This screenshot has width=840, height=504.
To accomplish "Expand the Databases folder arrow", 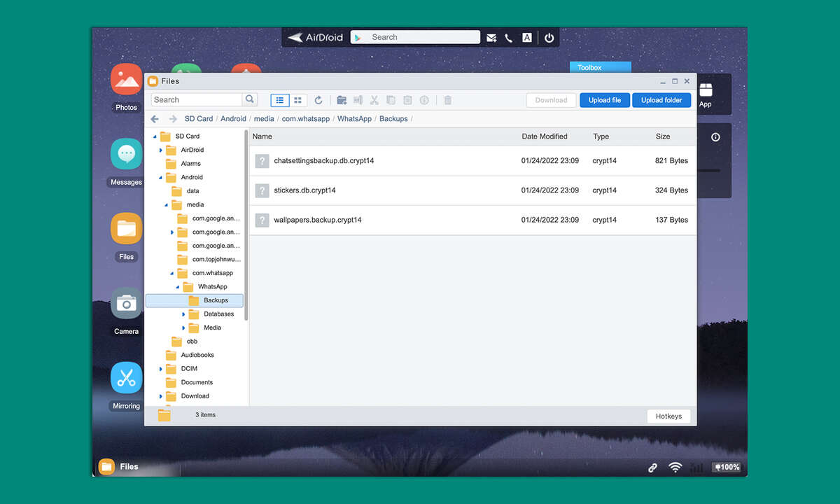I will [183, 314].
